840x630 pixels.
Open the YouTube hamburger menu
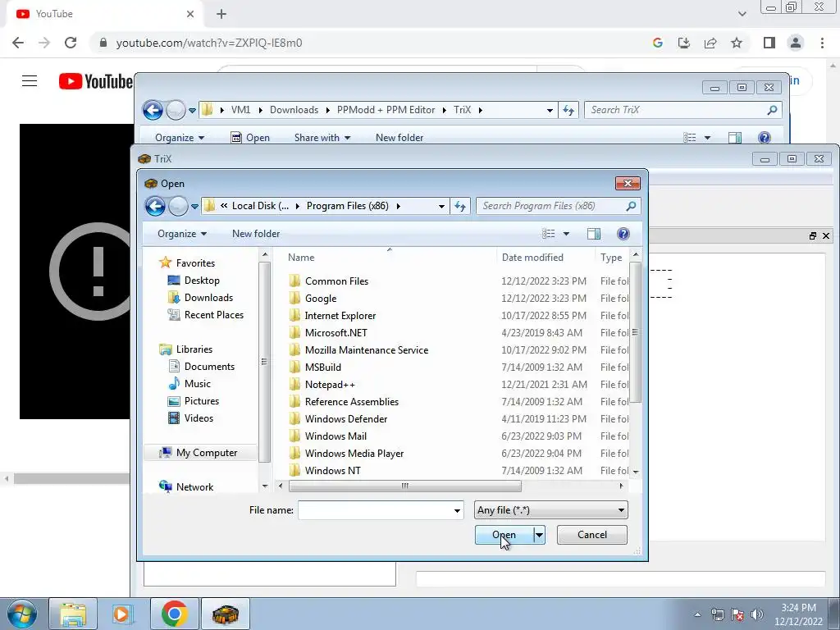(30, 81)
